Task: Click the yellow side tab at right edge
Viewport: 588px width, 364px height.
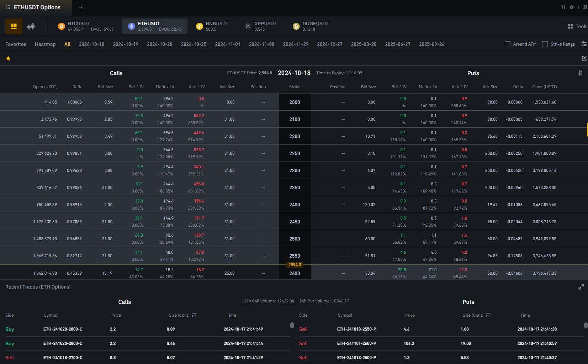Action: pos(587,130)
